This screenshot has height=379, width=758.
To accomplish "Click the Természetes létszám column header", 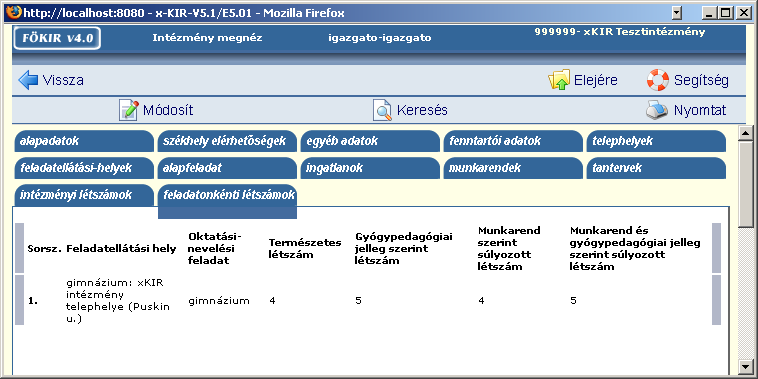I will (x=305, y=248).
